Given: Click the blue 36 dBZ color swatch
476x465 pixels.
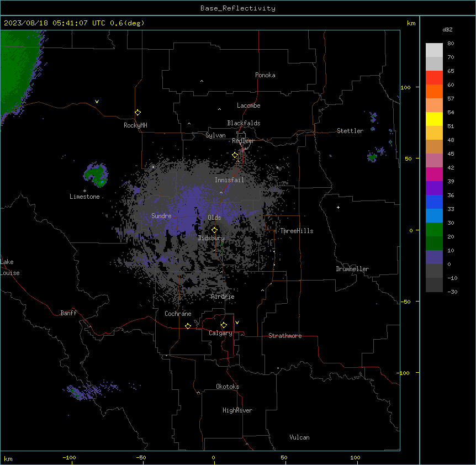Looking at the screenshot, I should 434,202.
